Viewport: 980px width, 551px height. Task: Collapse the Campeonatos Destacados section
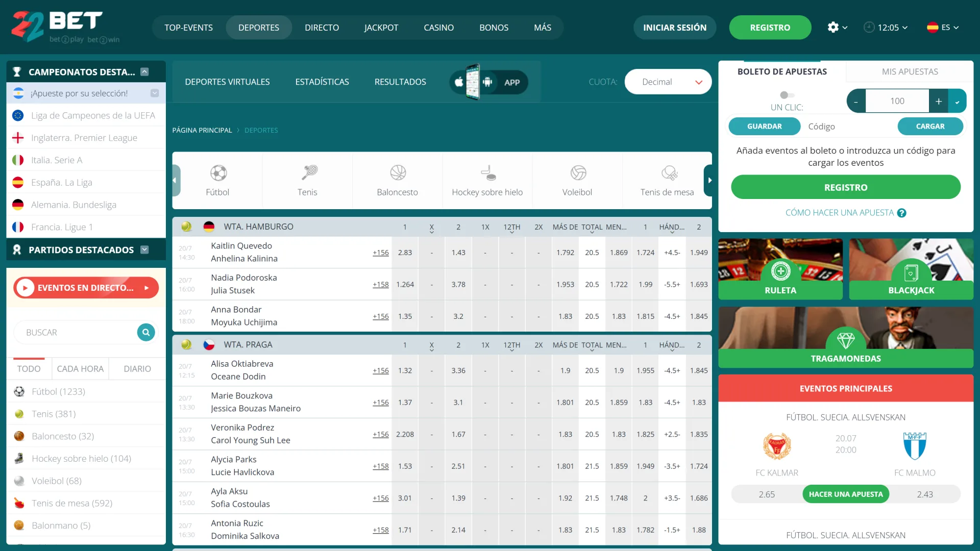pyautogui.click(x=144, y=72)
